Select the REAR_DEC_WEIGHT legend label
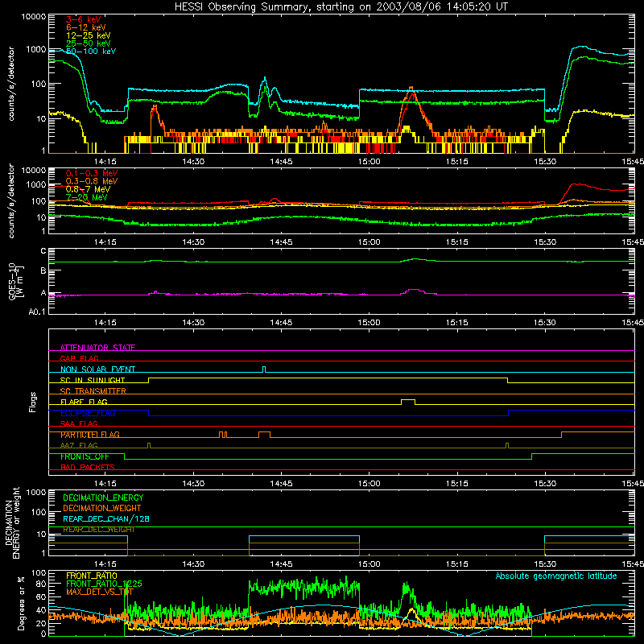644x644 pixels. pyautogui.click(x=98, y=530)
